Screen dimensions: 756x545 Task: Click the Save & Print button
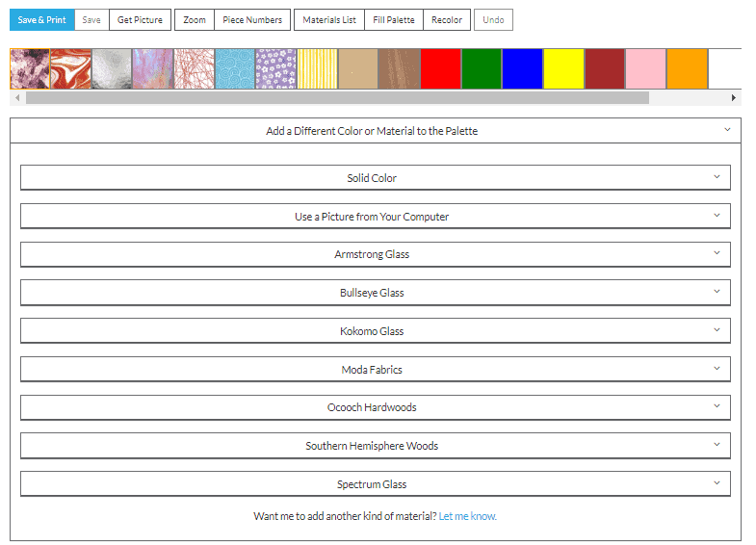(41, 20)
